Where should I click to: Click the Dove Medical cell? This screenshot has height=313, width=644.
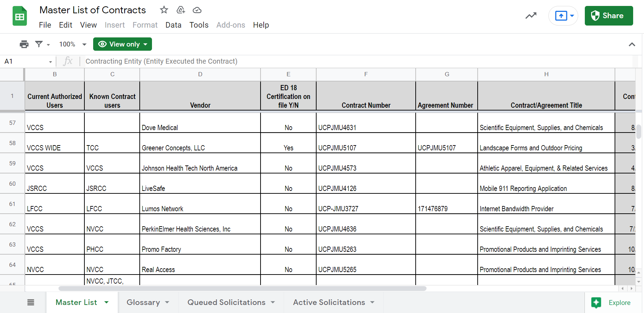[x=200, y=123]
